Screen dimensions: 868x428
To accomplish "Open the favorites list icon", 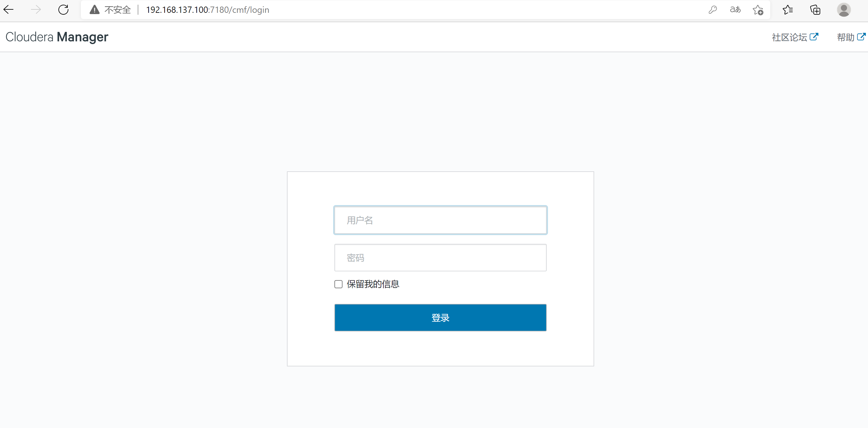I will (787, 10).
